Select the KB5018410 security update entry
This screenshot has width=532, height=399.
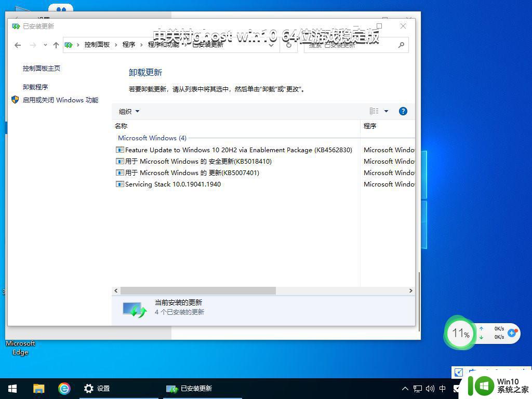pyautogui.click(x=198, y=162)
